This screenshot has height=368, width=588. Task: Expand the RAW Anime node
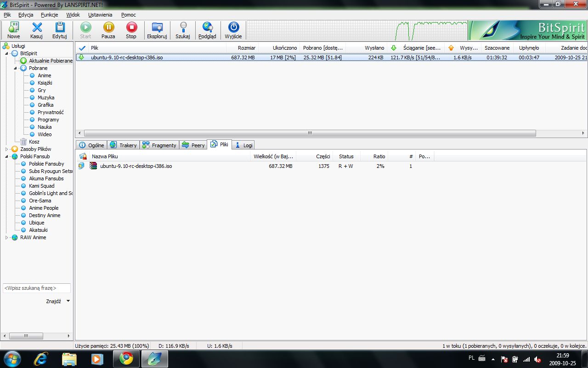coord(7,237)
